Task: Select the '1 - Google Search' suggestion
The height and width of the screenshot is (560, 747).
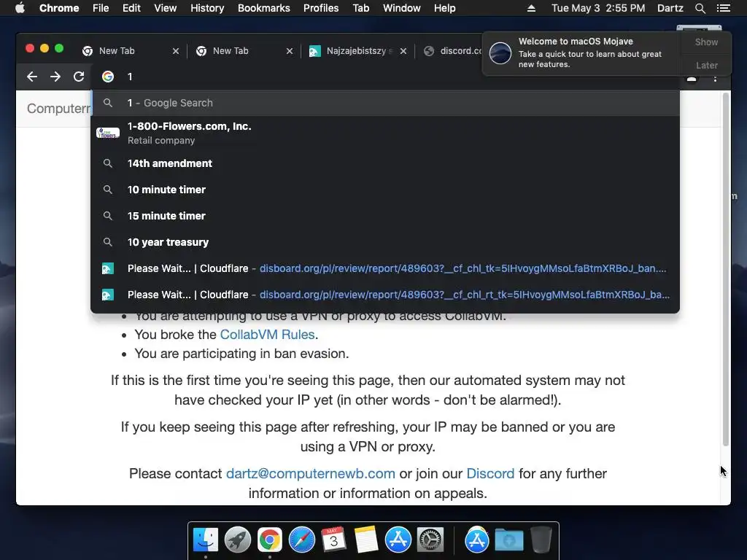Action: coord(385,103)
